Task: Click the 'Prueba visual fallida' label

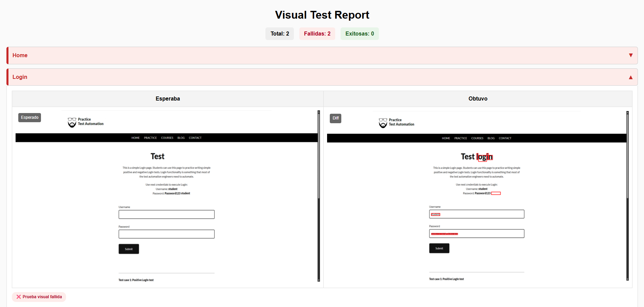Action: point(42,297)
